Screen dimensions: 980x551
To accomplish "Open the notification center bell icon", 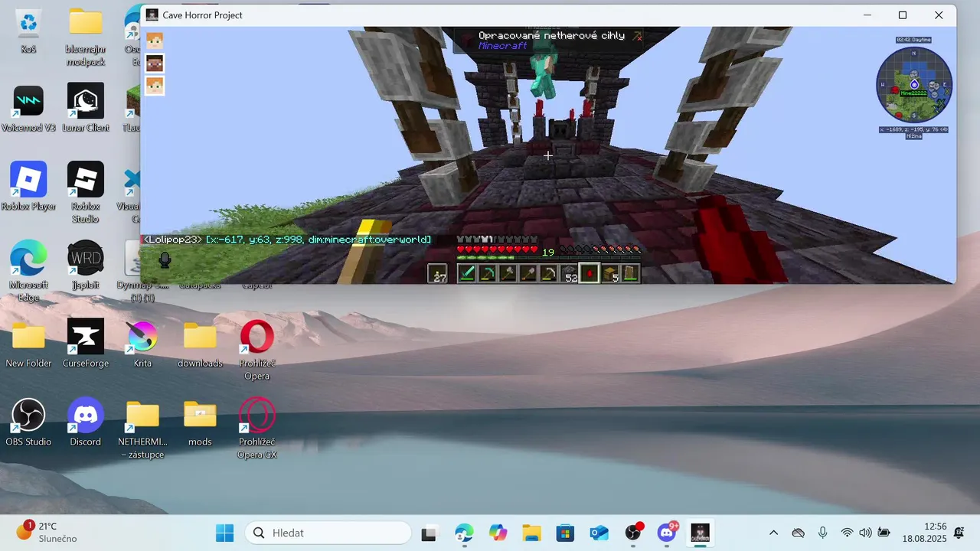I will click(959, 533).
